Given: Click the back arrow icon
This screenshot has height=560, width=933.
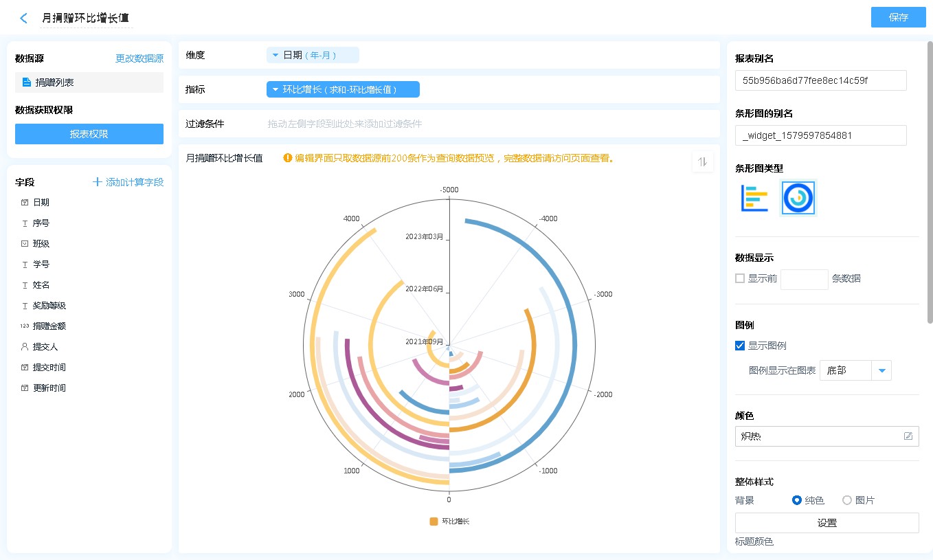Looking at the screenshot, I should [x=24, y=19].
